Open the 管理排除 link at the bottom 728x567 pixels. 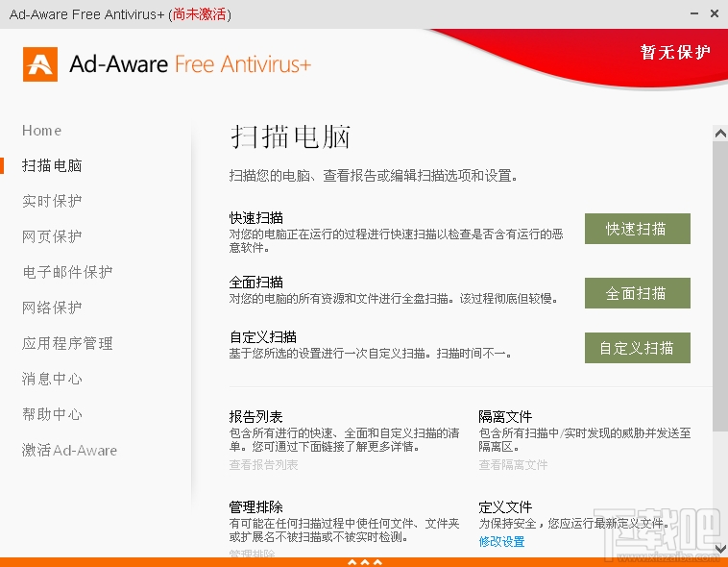point(252,554)
